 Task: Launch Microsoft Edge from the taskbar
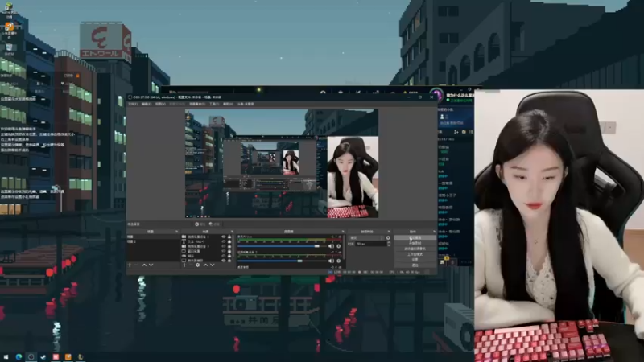(19, 356)
